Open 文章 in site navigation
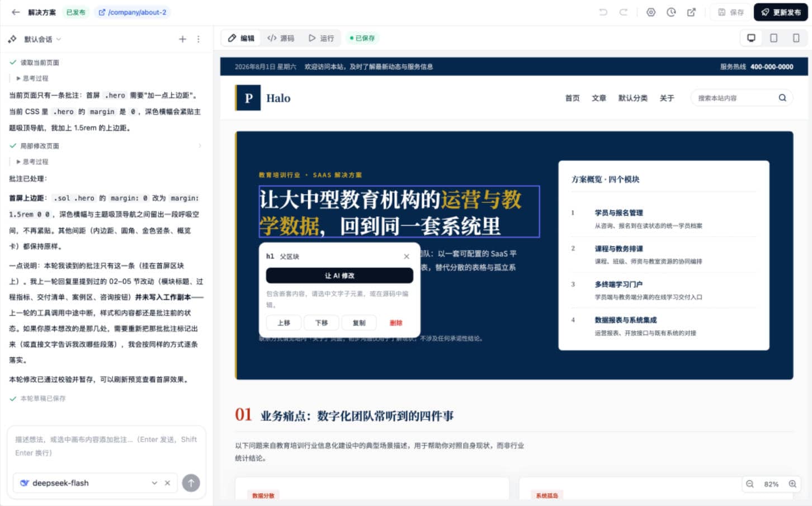Screen dimensions: 812x506 coord(599,98)
